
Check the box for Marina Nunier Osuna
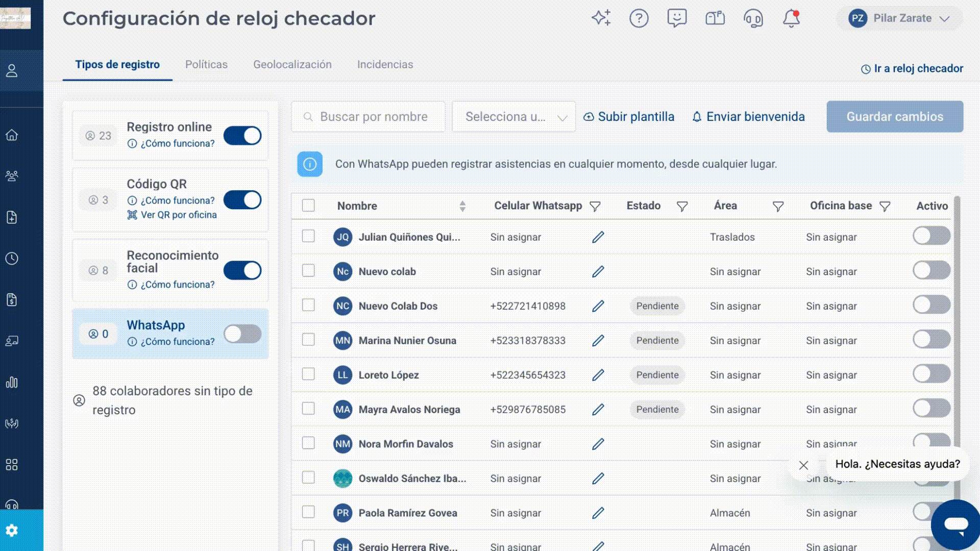click(x=308, y=339)
